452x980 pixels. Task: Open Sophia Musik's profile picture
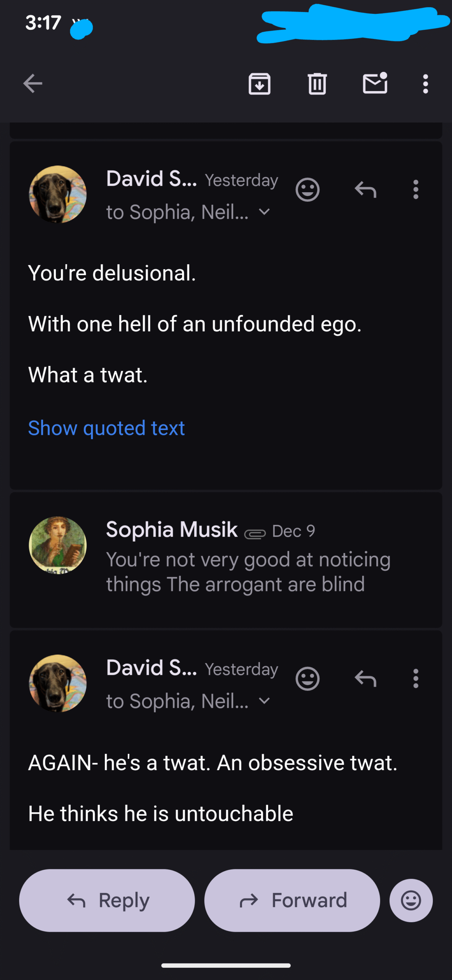pos(58,545)
